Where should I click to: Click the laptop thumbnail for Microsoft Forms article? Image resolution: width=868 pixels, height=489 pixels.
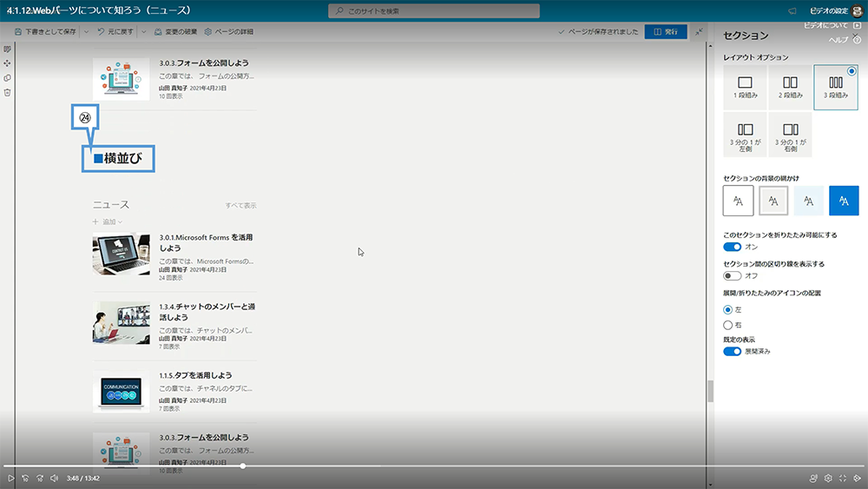(x=122, y=254)
